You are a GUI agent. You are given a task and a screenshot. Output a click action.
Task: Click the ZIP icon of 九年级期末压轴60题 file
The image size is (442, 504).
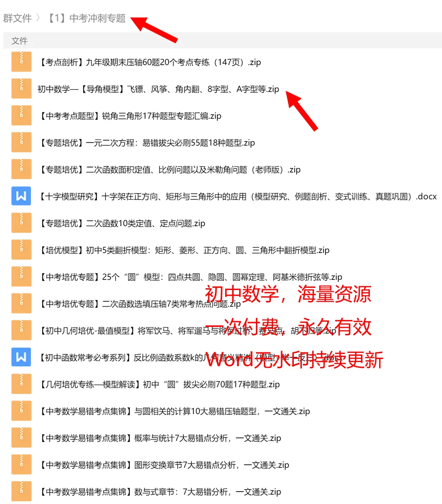pyautogui.click(x=22, y=62)
